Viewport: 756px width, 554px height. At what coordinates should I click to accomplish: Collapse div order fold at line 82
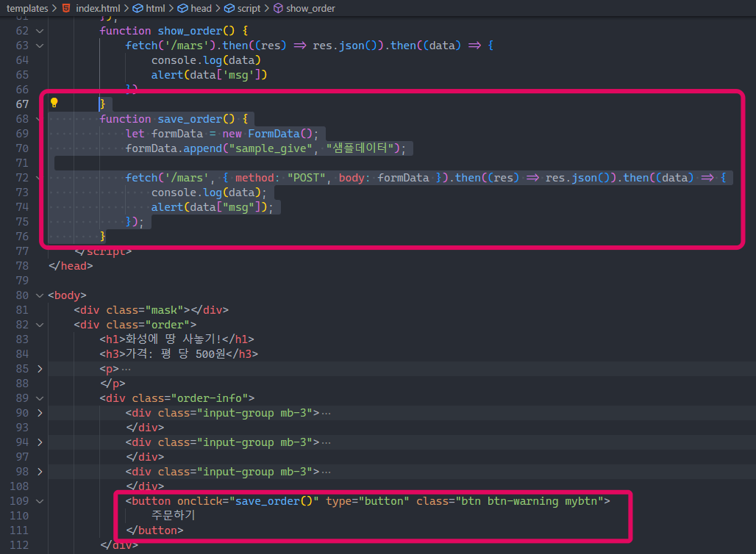pyautogui.click(x=40, y=325)
